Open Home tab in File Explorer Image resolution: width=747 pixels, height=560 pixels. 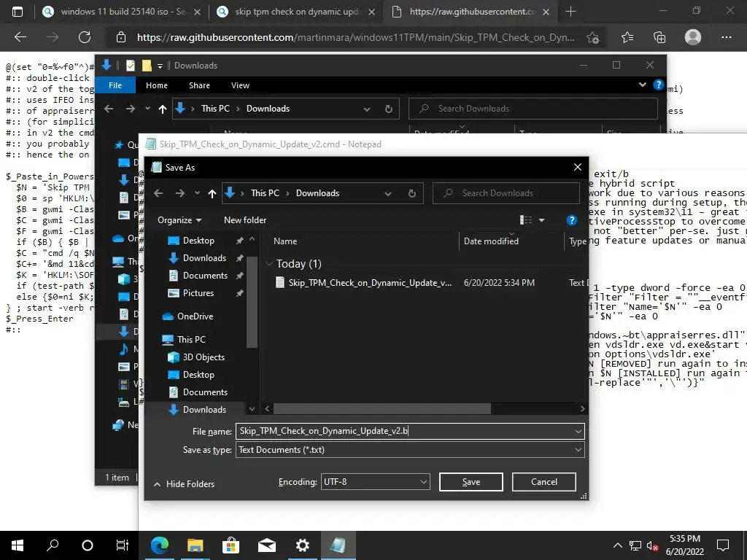pyautogui.click(x=157, y=85)
